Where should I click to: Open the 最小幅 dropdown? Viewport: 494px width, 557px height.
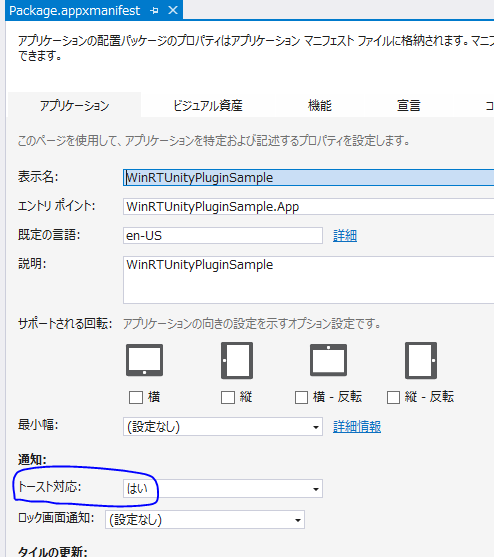coord(223,427)
